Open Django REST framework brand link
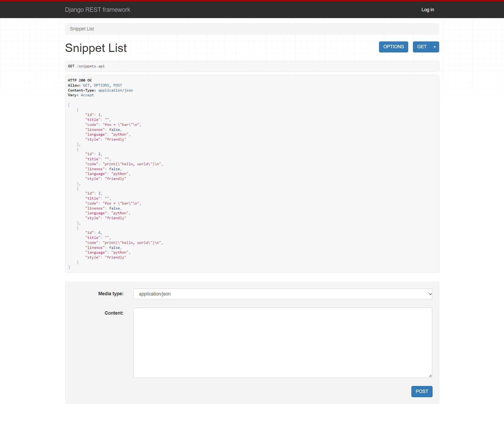The height and width of the screenshot is (430, 504). pos(97,10)
